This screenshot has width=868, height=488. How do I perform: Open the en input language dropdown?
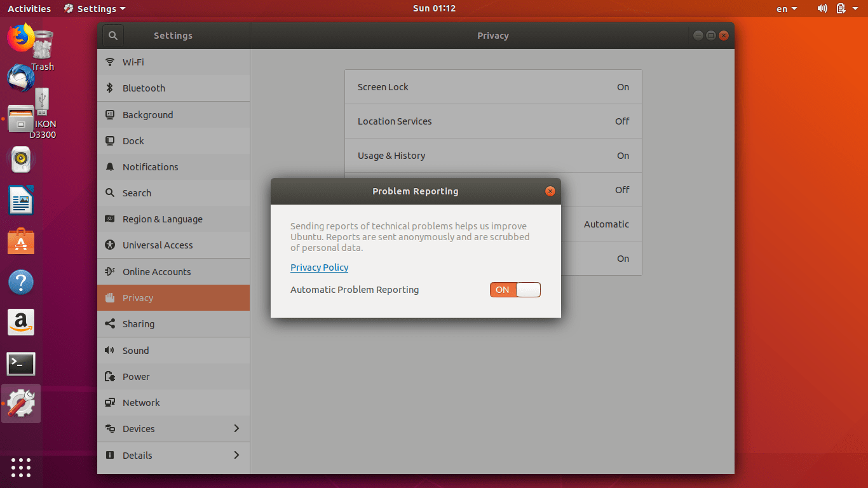tap(786, 9)
